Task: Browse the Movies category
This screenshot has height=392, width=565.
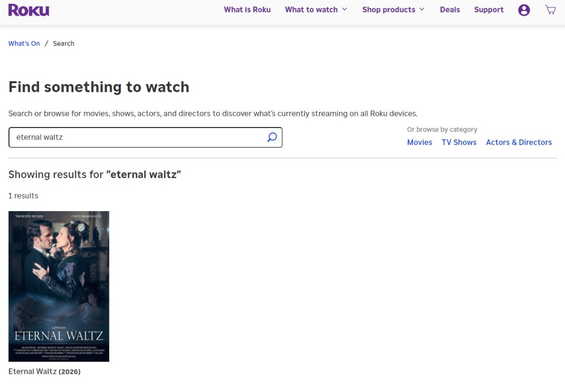Action: [x=420, y=142]
